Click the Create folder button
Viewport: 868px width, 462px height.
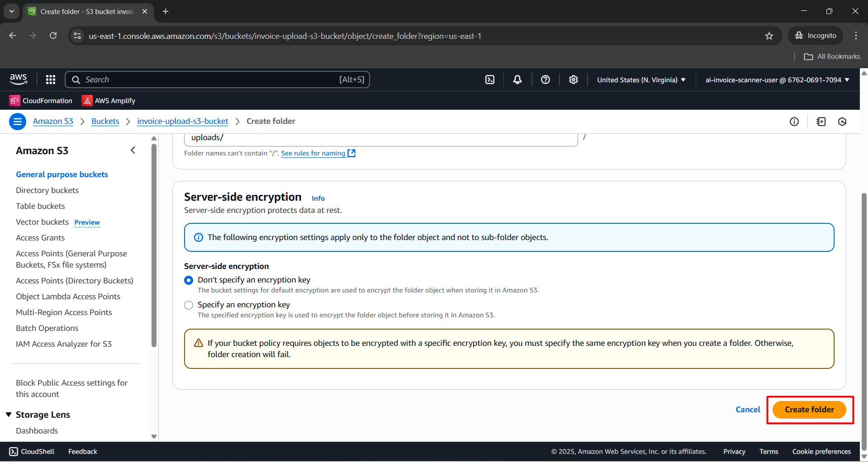pos(809,410)
